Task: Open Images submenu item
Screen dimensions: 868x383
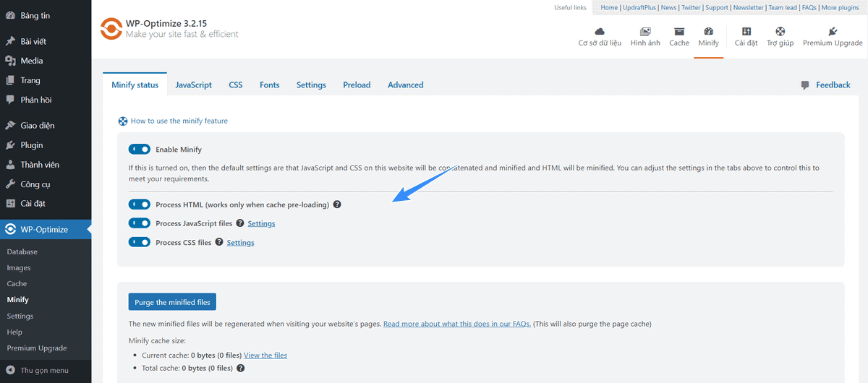Action: point(19,268)
